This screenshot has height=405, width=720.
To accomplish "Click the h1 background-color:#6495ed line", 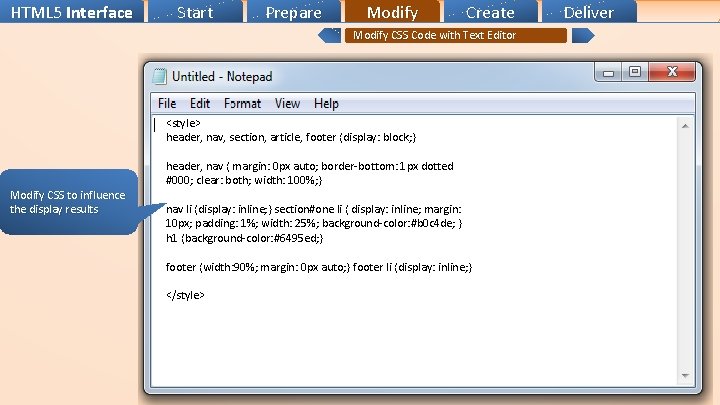I will [x=245, y=238].
